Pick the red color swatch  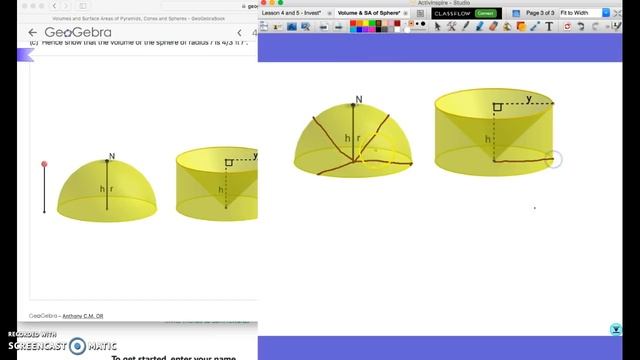[353, 23]
